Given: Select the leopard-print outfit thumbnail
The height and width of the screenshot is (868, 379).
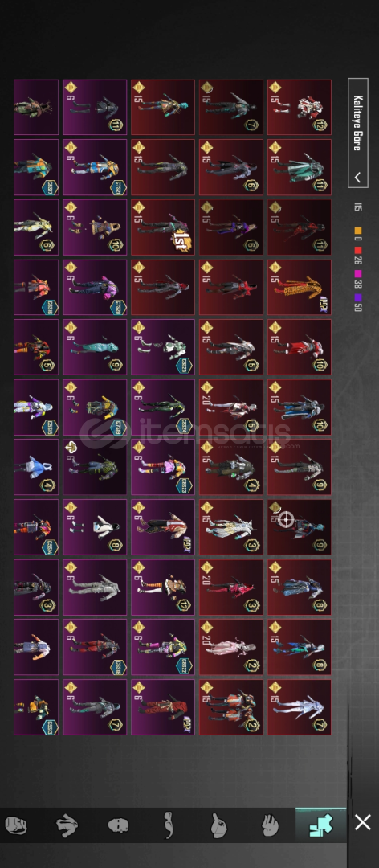Looking at the screenshot, I should click(300, 287).
